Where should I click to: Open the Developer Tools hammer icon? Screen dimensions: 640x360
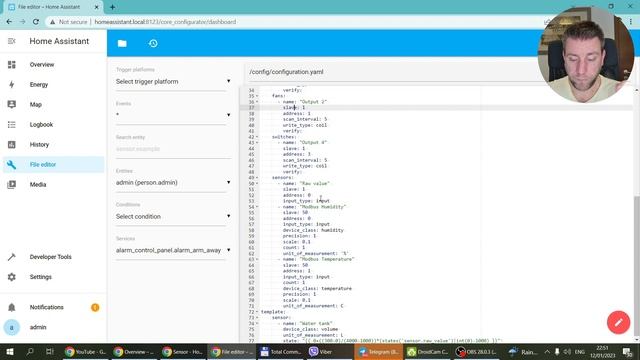coord(11,257)
